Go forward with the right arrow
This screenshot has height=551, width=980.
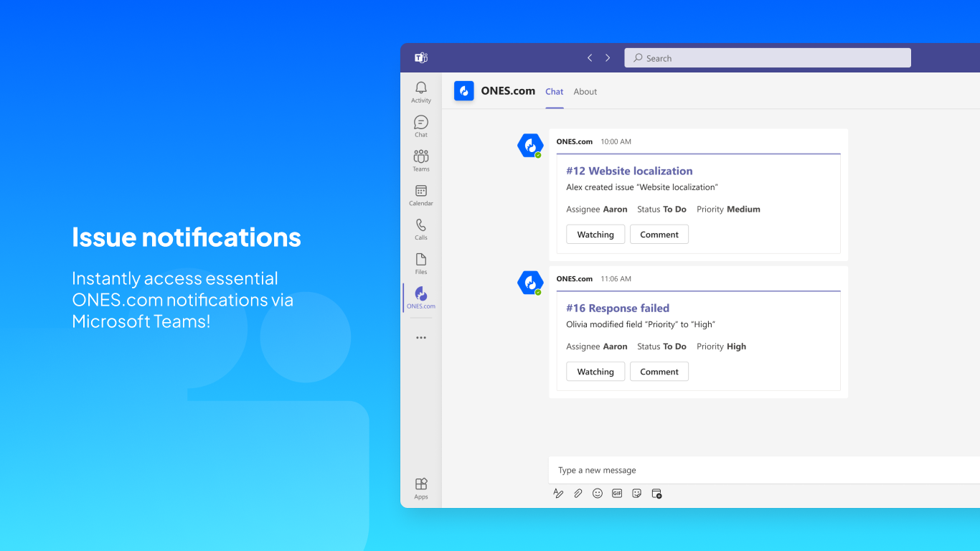pos(608,58)
